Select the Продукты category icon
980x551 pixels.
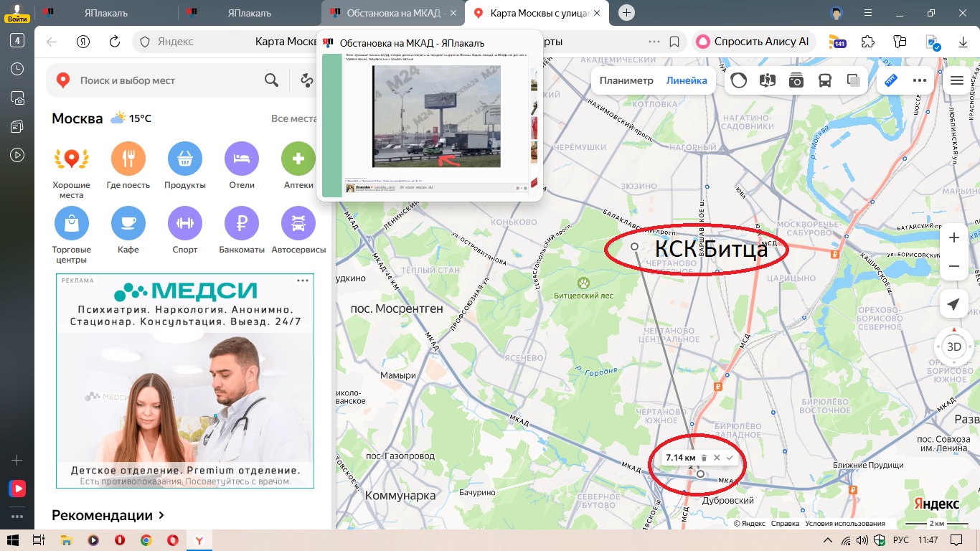pyautogui.click(x=185, y=159)
